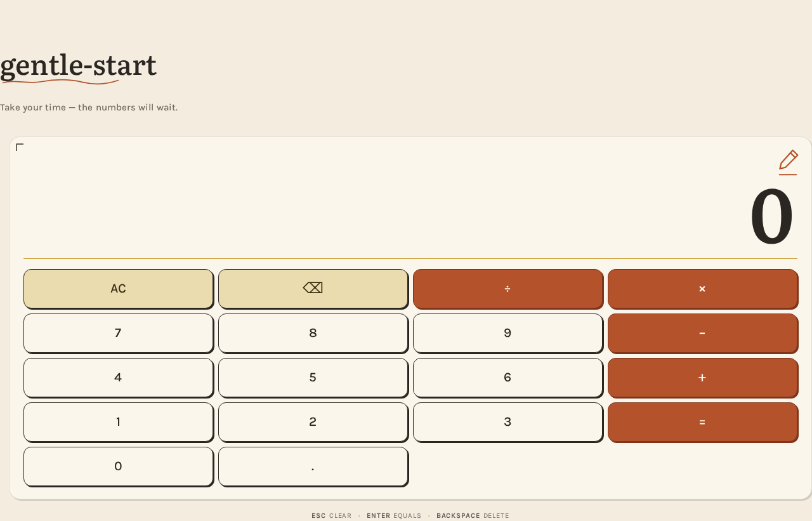Choose the plus operator

(x=702, y=377)
